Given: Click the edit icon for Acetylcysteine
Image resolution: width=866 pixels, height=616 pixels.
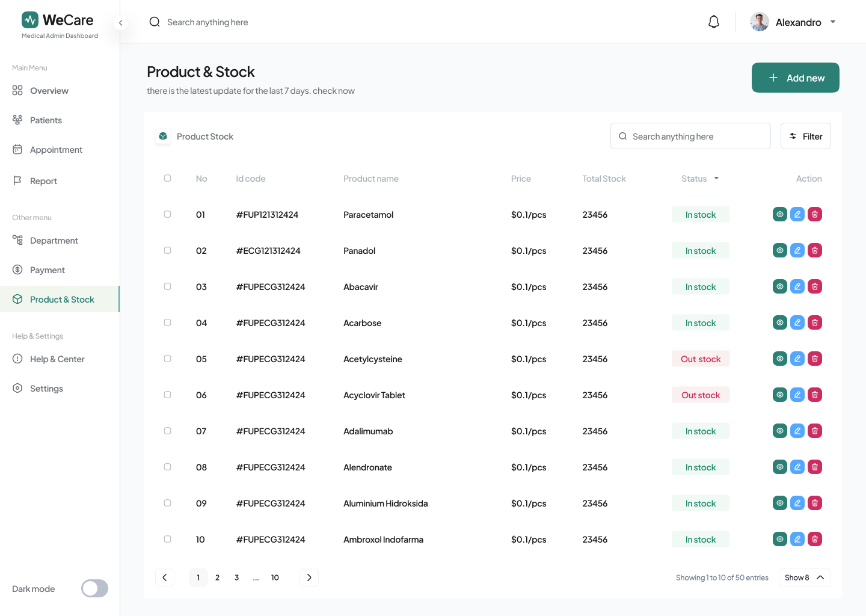Looking at the screenshot, I should [x=797, y=359].
